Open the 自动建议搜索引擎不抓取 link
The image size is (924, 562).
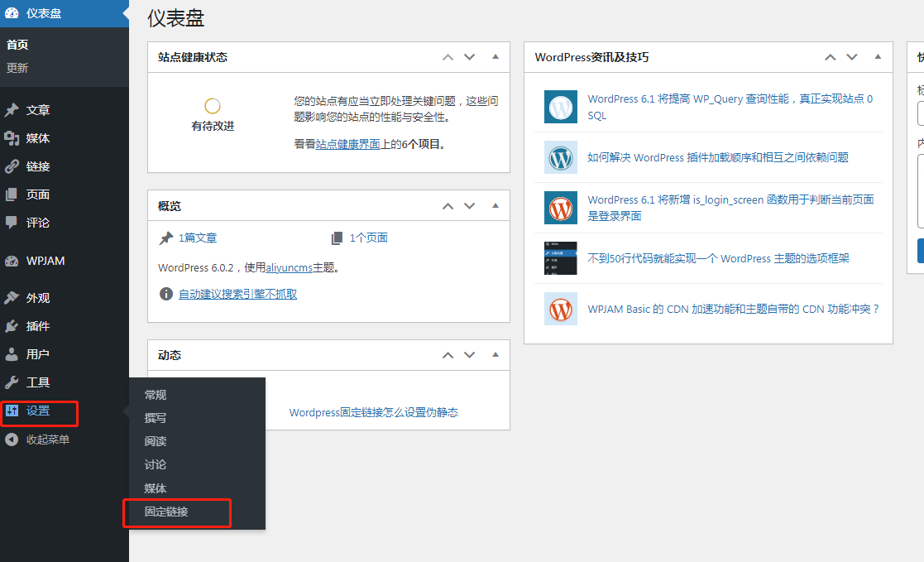(x=237, y=294)
